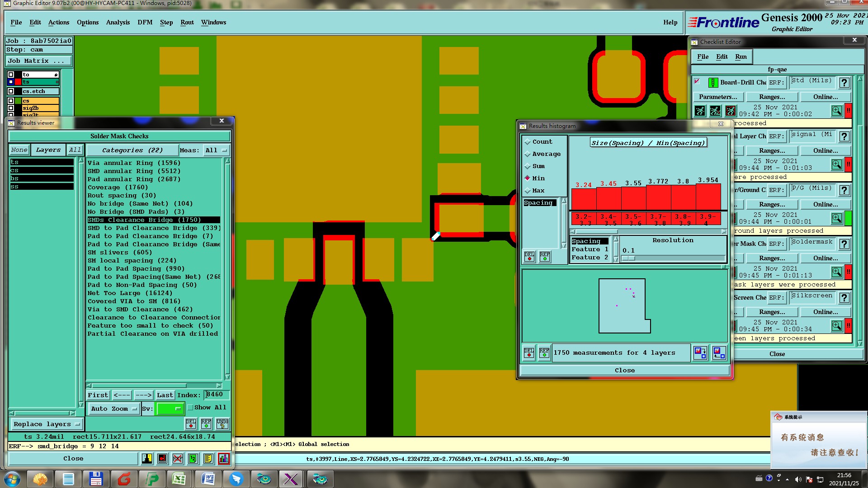
Task: Open the Actions menu
Action: [x=59, y=22]
